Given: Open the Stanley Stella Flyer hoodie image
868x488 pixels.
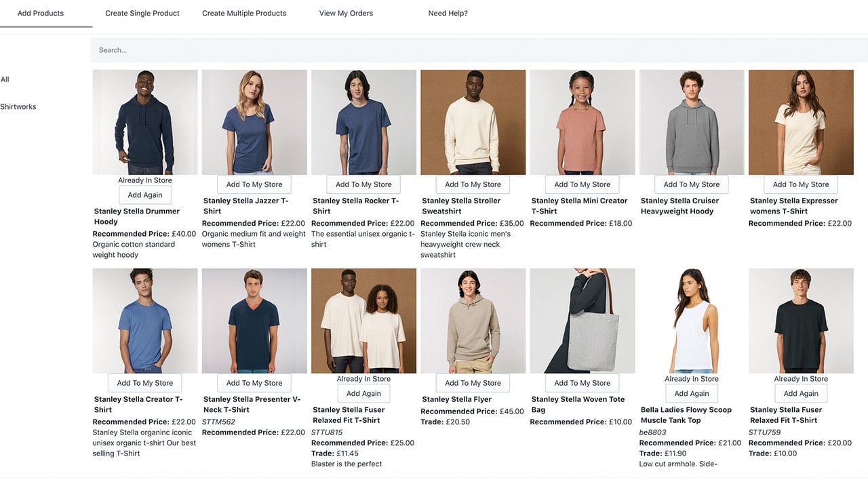Looking at the screenshot, I should [473, 321].
